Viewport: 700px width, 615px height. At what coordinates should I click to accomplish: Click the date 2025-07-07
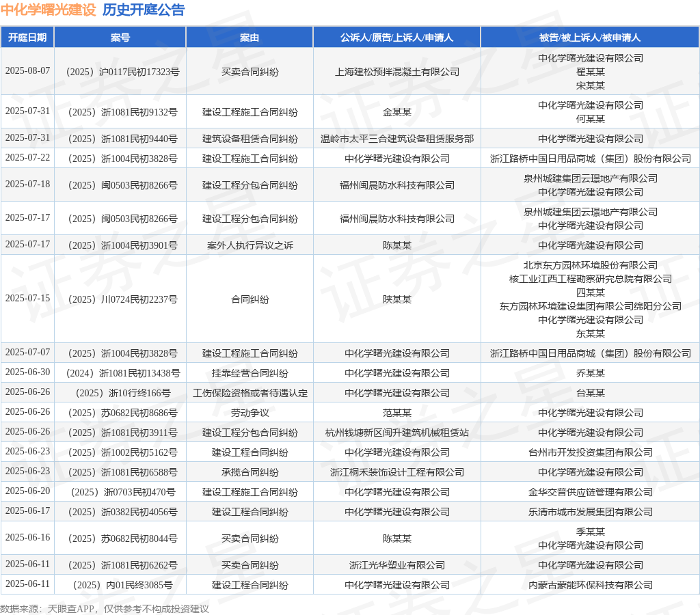(x=27, y=352)
